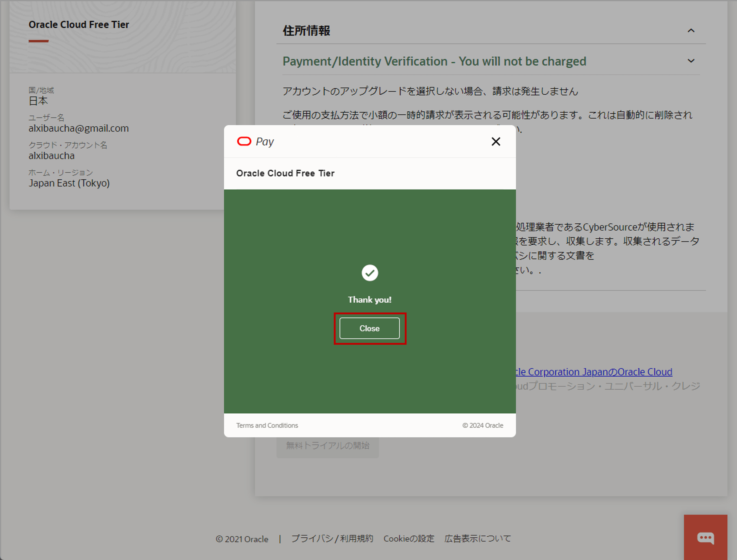Click the email alxibaucha@gmail.com text
Viewport: 737px width, 560px height.
(x=79, y=128)
